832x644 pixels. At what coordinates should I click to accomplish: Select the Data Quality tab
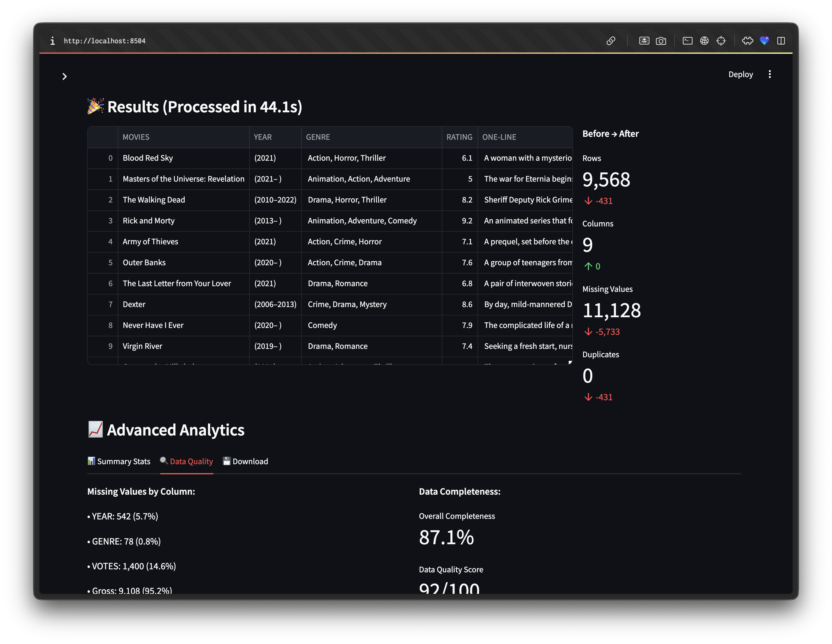point(187,461)
